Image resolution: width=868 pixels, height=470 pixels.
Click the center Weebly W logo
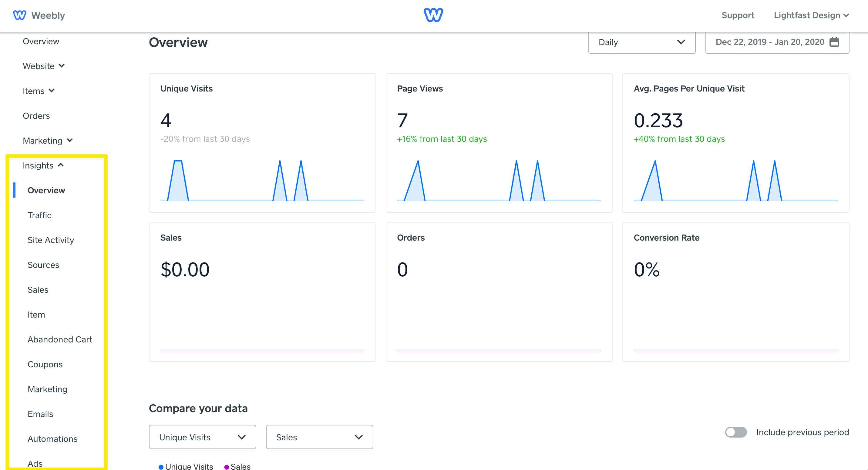[433, 15]
